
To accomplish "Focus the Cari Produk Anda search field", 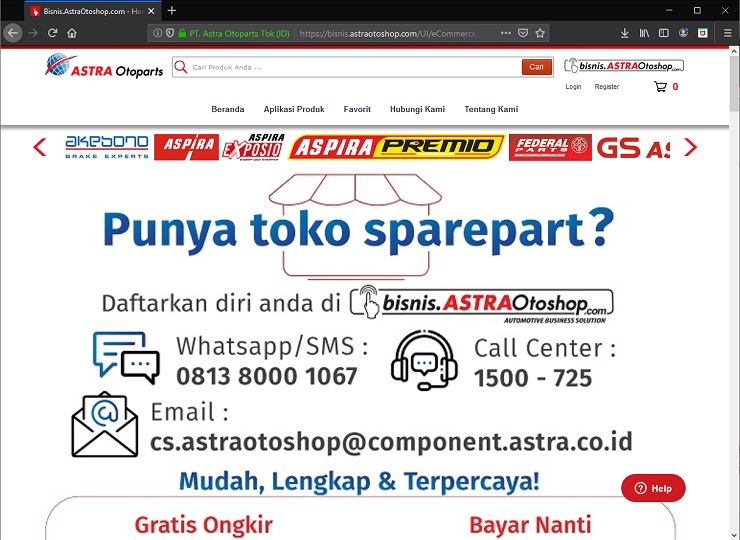I will tap(354, 67).
